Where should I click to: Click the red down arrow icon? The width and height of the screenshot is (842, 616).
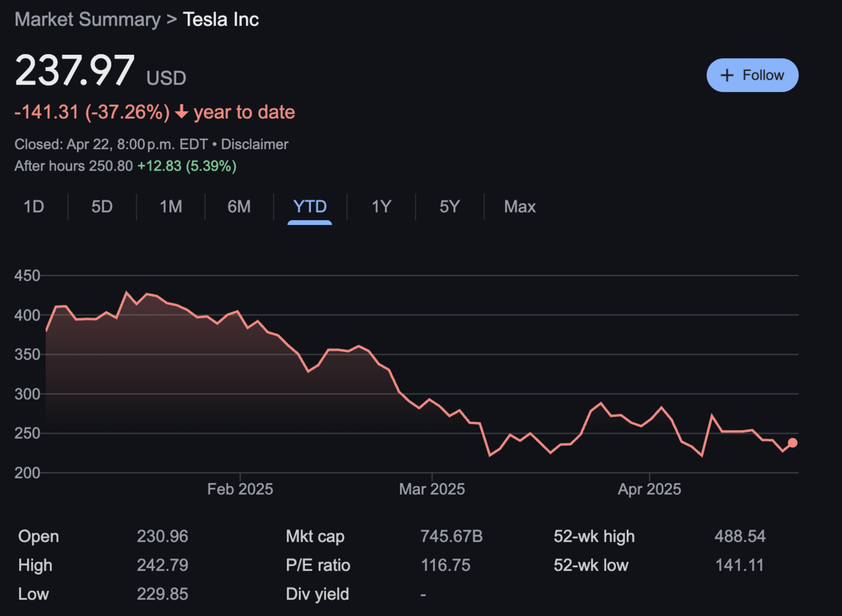[182, 112]
